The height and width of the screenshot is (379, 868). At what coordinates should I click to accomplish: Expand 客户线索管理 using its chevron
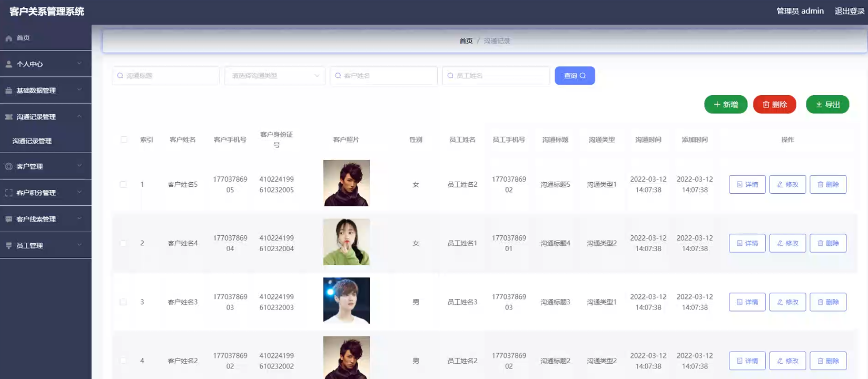pyautogui.click(x=80, y=218)
